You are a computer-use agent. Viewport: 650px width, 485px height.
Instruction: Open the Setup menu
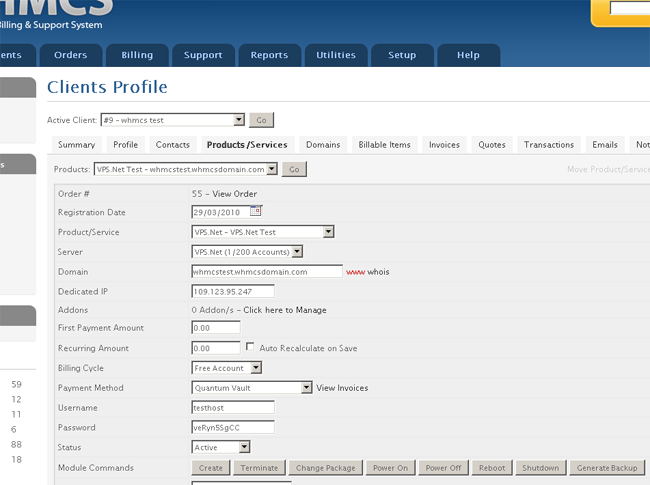click(402, 55)
